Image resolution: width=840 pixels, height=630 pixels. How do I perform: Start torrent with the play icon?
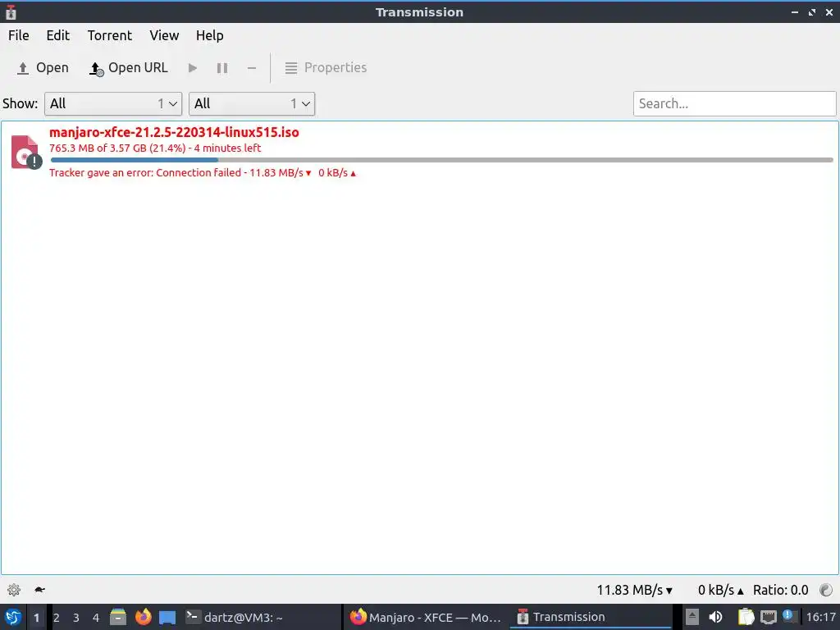(192, 68)
